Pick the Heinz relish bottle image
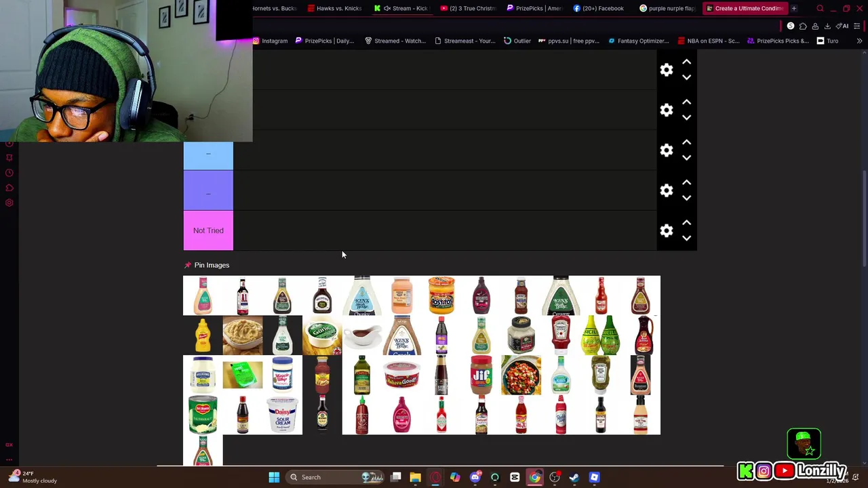This screenshot has height=488, width=868. pos(601,375)
